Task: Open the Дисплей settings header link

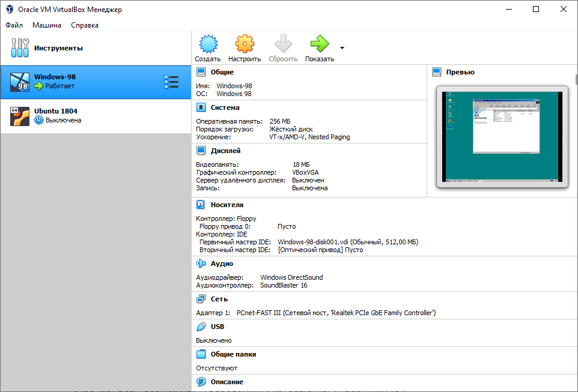Action: (x=225, y=151)
